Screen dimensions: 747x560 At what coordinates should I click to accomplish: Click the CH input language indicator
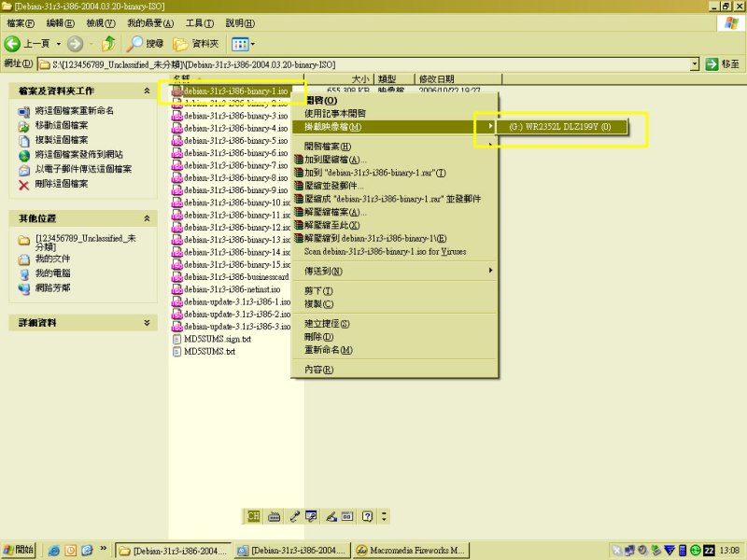click(253, 516)
